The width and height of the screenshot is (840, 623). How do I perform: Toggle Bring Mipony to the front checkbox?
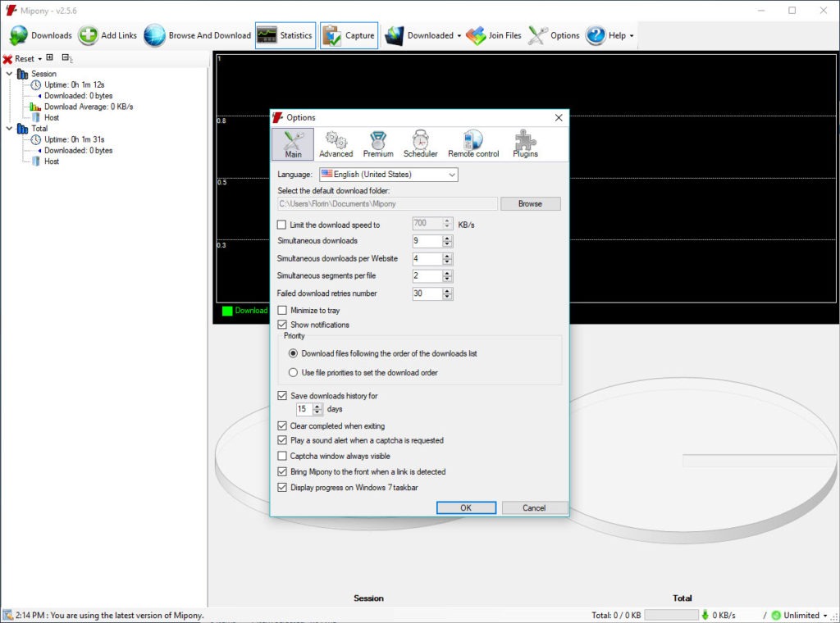coord(282,471)
